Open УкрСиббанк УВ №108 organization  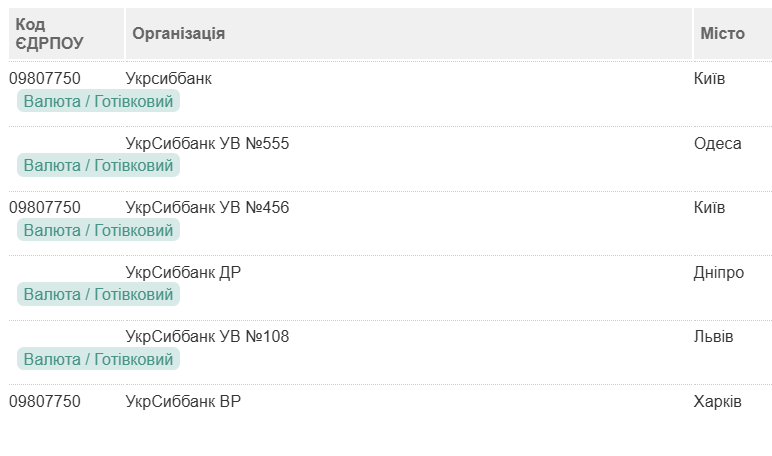[x=207, y=337]
